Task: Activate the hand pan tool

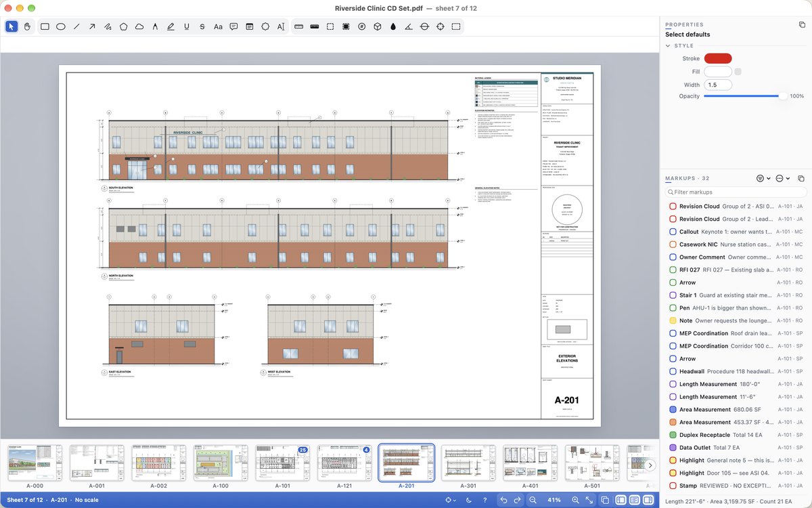Action: (x=28, y=26)
